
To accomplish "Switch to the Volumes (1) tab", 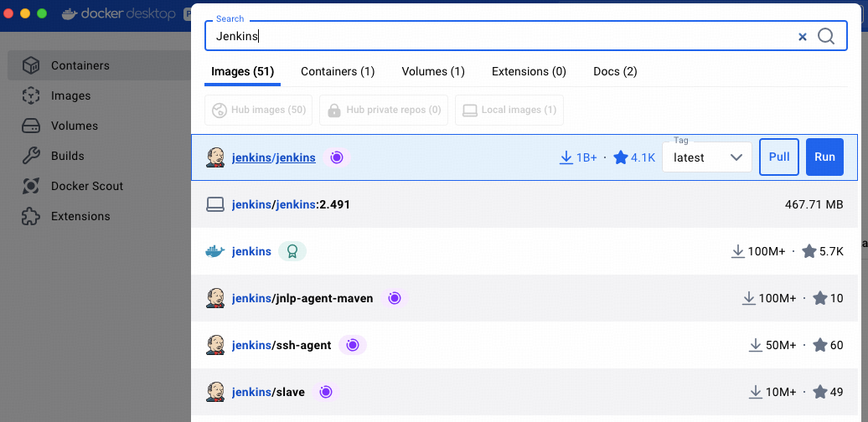I will coord(433,72).
